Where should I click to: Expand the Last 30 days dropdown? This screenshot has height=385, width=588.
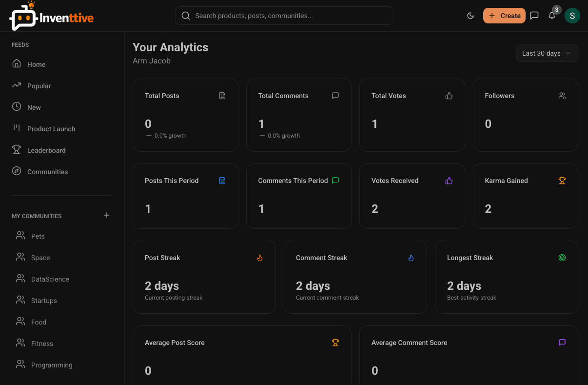pos(547,53)
